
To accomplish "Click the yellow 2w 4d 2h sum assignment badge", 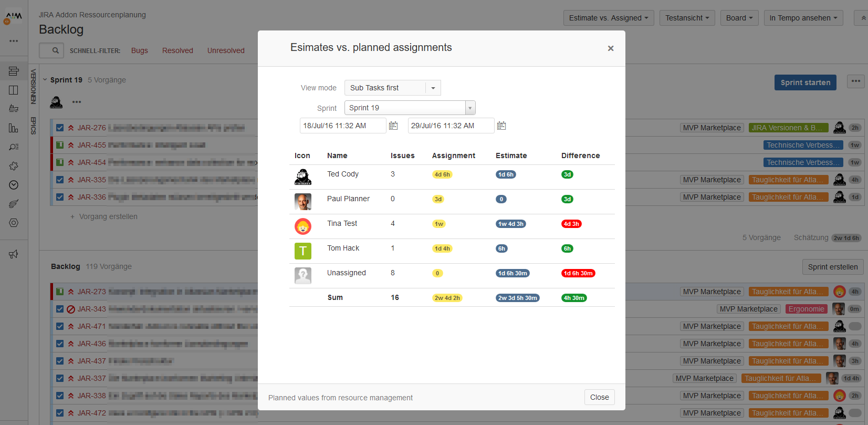I will coord(447,298).
